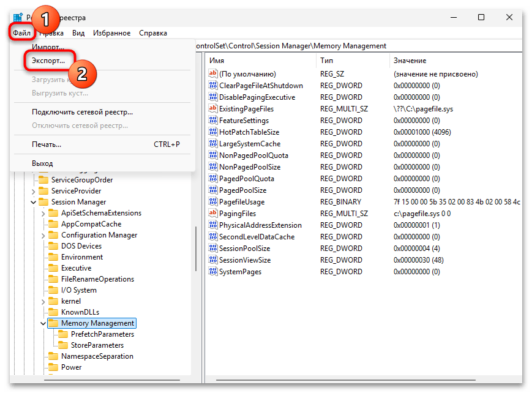Select Печать... menu entry
This screenshot has height=393, width=532.
coord(102,144)
